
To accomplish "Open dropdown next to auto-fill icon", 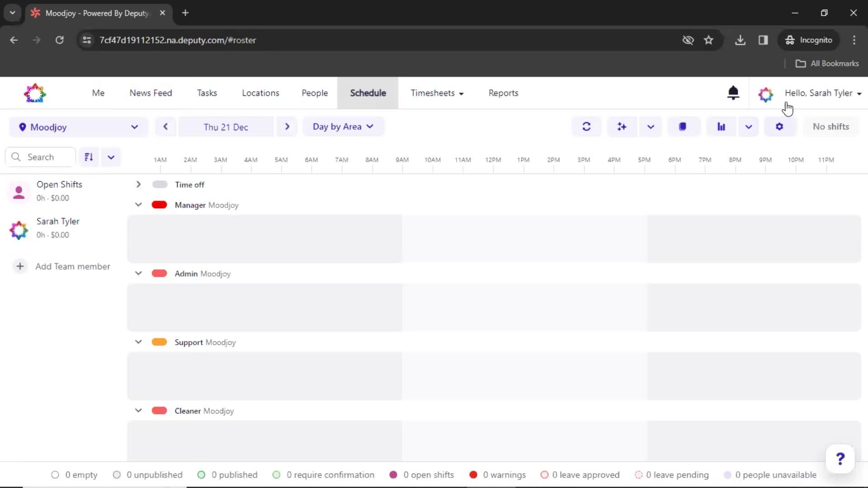I will click(x=651, y=127).
